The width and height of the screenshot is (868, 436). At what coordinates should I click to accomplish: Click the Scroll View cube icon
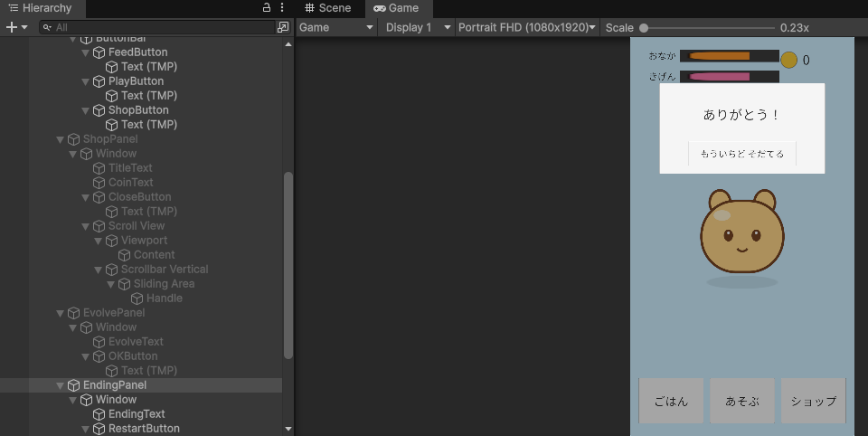click(99, 226)
